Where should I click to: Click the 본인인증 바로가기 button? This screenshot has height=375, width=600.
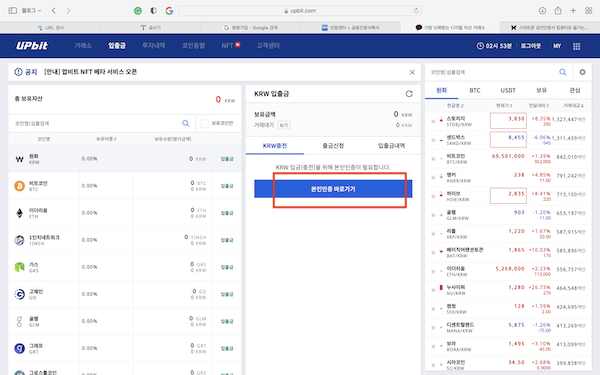333,189
